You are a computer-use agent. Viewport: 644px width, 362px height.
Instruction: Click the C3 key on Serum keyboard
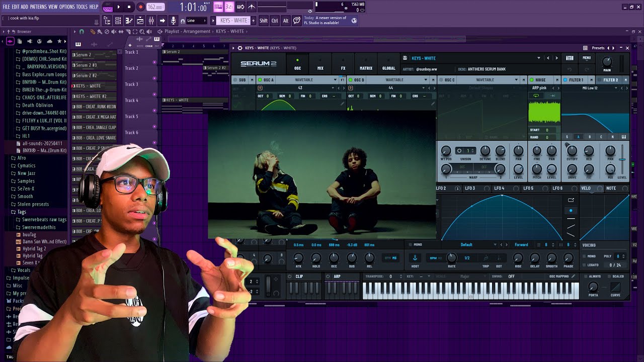[x=471, y=297]
